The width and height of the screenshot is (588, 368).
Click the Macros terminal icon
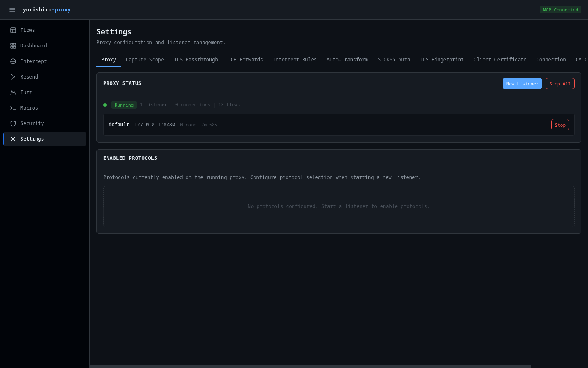point(13,108)
